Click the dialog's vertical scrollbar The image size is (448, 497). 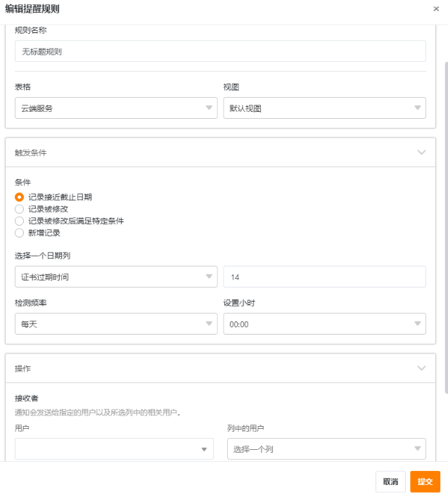click(x=447, y=228)
